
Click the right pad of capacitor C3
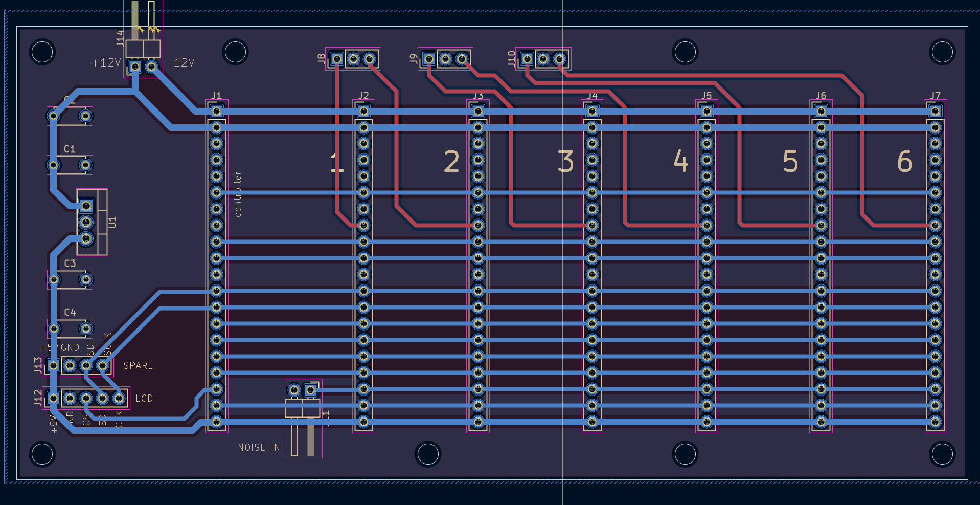tap(86, 280)
